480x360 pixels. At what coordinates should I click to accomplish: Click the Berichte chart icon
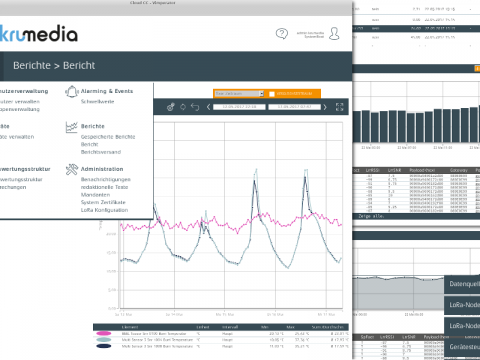click(x=71, y=127)
